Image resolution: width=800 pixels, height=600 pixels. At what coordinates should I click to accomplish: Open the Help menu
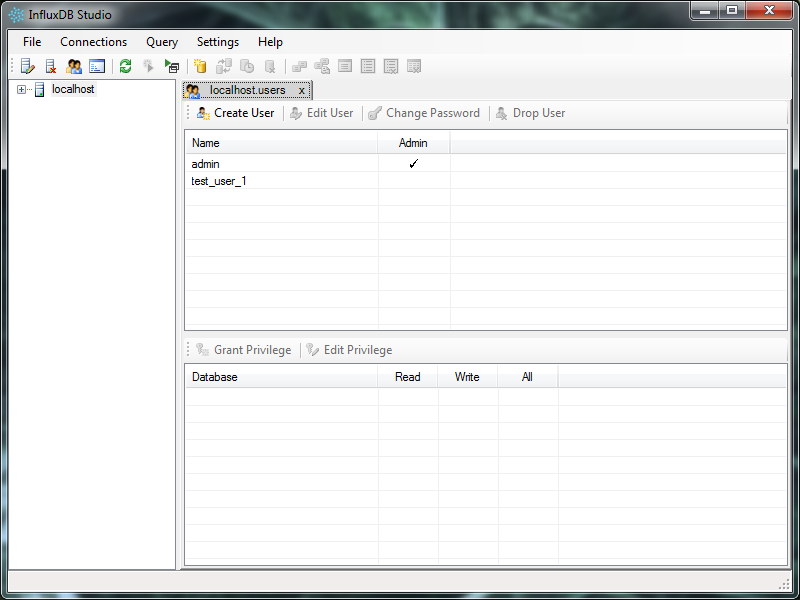point(270,42)
